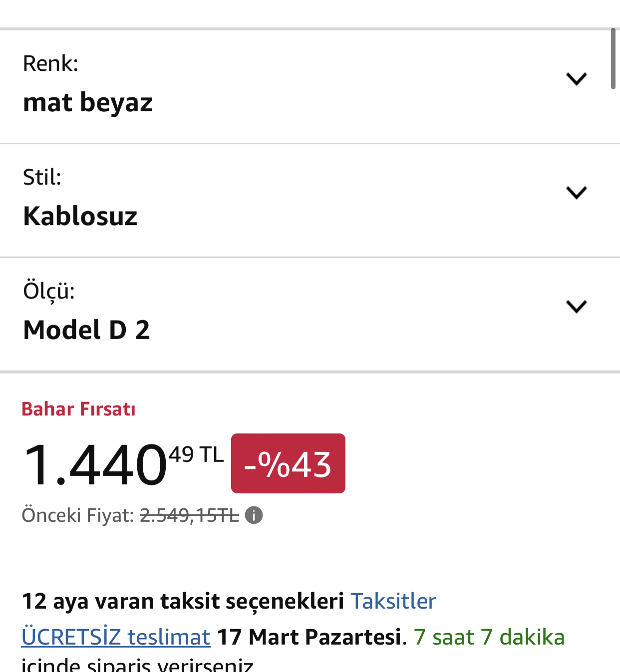Click the green '7 saat 7 dakika' countdown
This screenshot has width=620, height=672.
489,637
